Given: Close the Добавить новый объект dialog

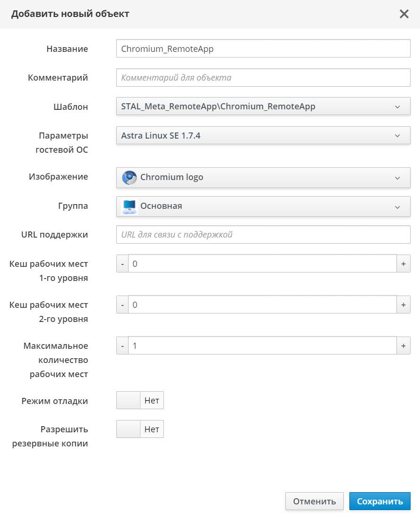Looking at the screenshot, I should tap(404, 14).
